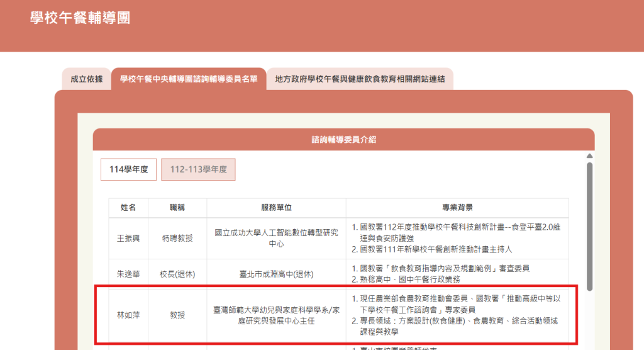644x350 pixels.
Task: Click the 姓名 column header
Action: (x=128, y=208)
